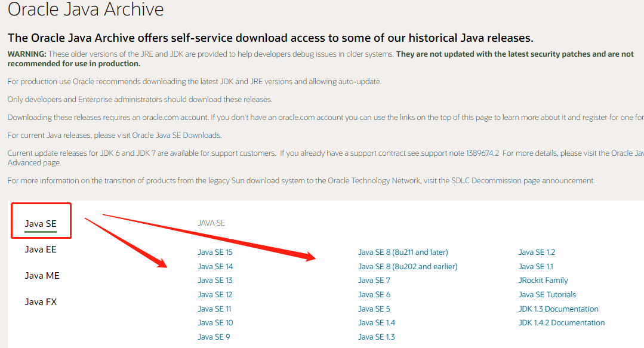Select the Java SE tab

(x=41, y=223)
